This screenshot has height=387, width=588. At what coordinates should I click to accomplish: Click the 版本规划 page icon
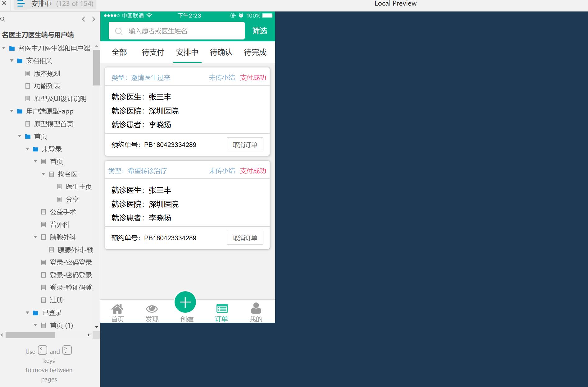click(x=28, y=74)
